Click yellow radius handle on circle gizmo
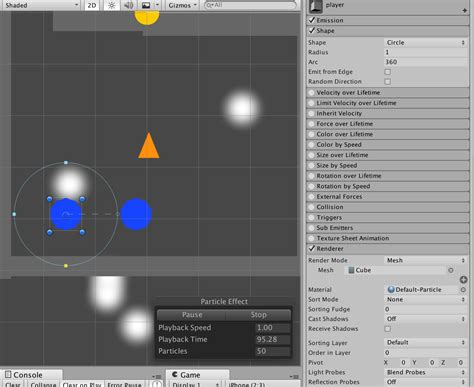Image resolution: width=474 pixels, height=387 pixels. (x=66, y=266)
